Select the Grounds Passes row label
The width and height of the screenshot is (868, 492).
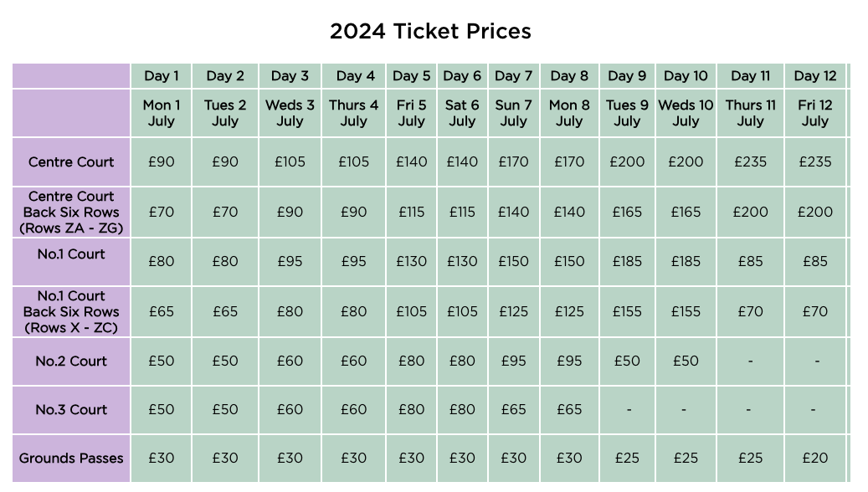[x=71, y=459]
